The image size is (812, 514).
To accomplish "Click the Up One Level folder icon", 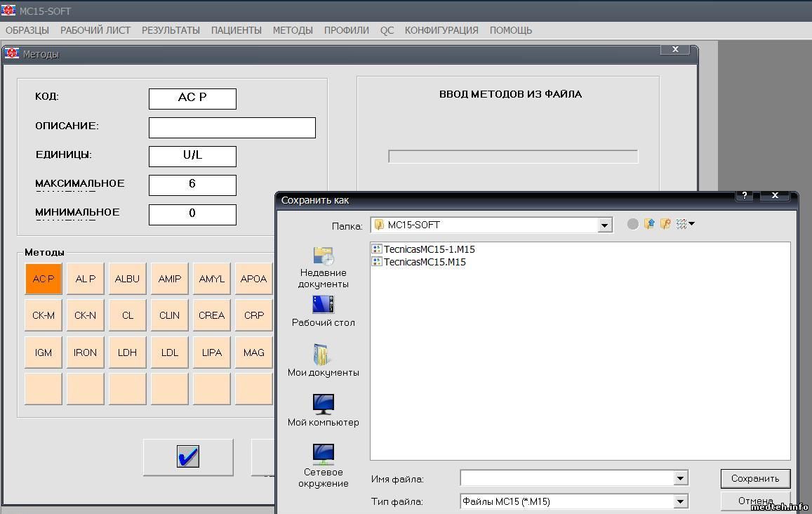I will click(x=649, y=224).
